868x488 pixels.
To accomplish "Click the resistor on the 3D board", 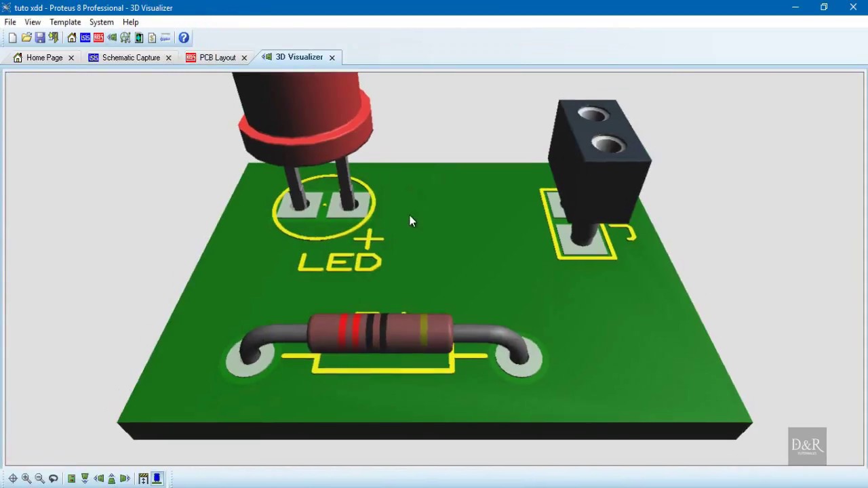I will pyautogui.click(x=380, y=333).
